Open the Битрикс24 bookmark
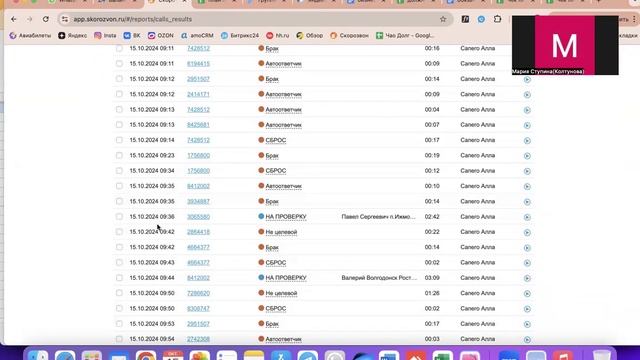 point(240,36)
